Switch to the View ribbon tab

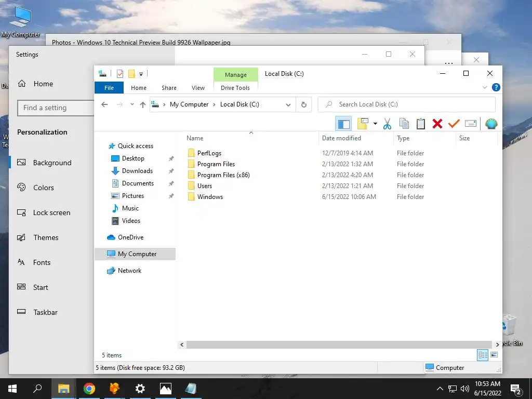[x=198, y=87]
